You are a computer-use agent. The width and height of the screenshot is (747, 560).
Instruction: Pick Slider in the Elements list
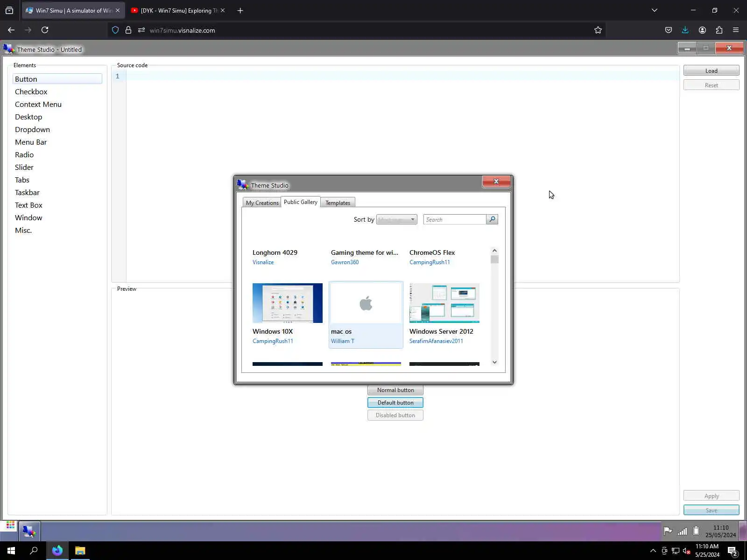(x=57, y=167)
